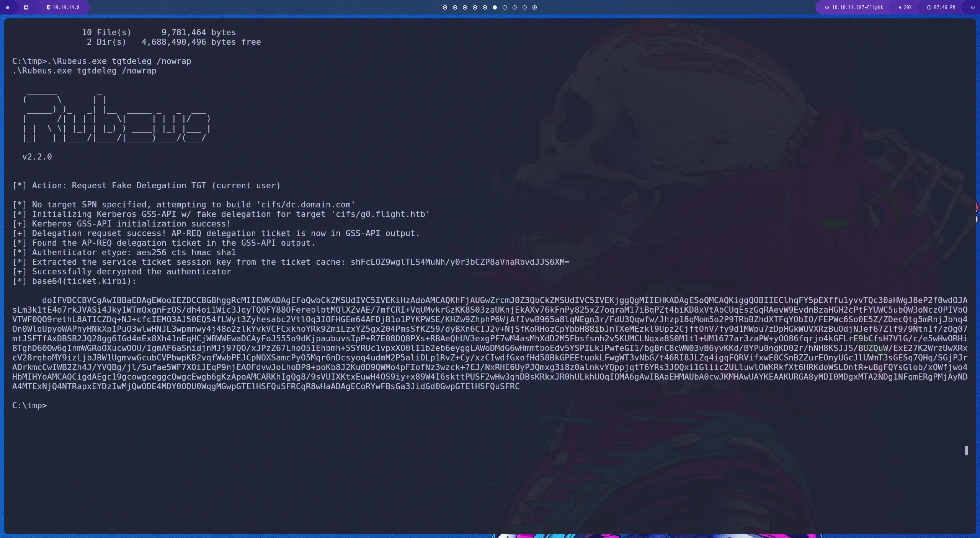The width and height of the screenshot is (980, 538).
Task: Click the shield icon beside the VPN address
Action: point(49,7)
